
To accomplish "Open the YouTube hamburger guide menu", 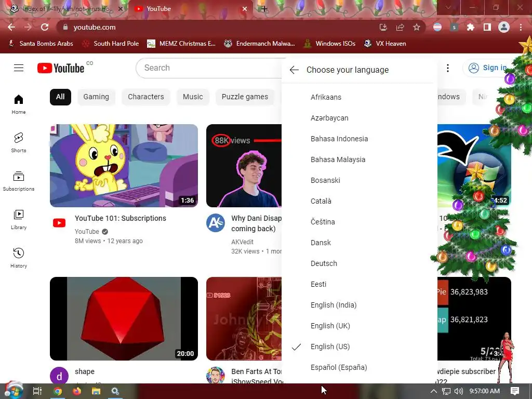I will 19,68.
